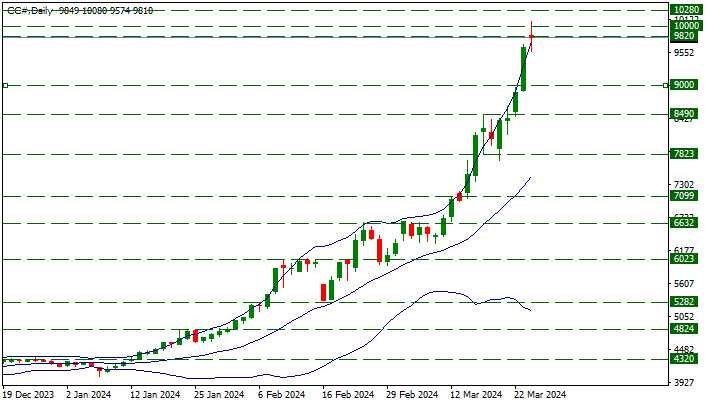Click the 4482 price axis value
The width and height of the screenshot is (709, 406).
pyautogui.click(x=684, y=349)
